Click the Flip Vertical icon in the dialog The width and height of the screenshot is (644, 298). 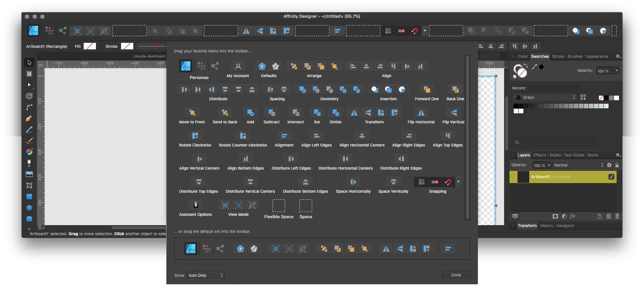click(454, 113)
